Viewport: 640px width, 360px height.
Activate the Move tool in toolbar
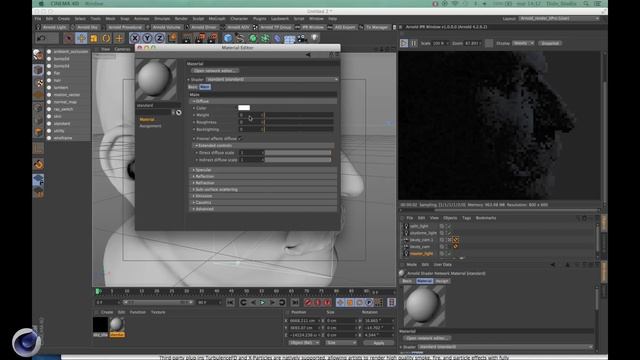coord(81,38)
